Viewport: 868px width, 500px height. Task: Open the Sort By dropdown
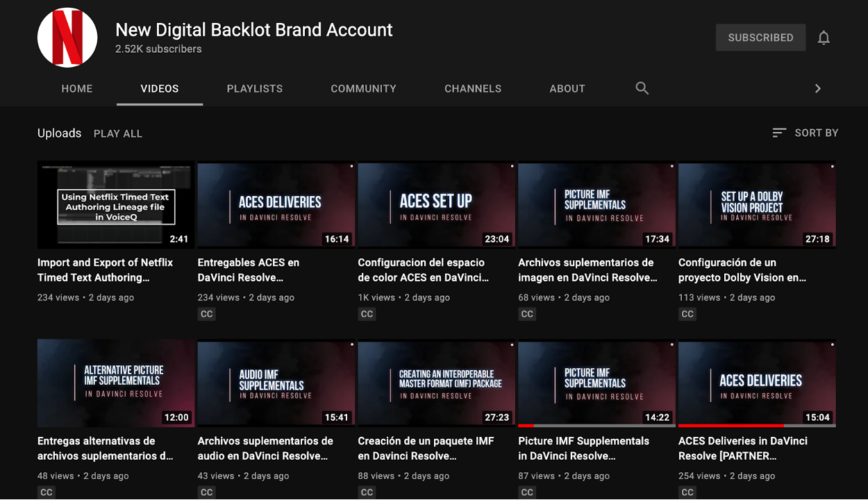pos(806,133)
